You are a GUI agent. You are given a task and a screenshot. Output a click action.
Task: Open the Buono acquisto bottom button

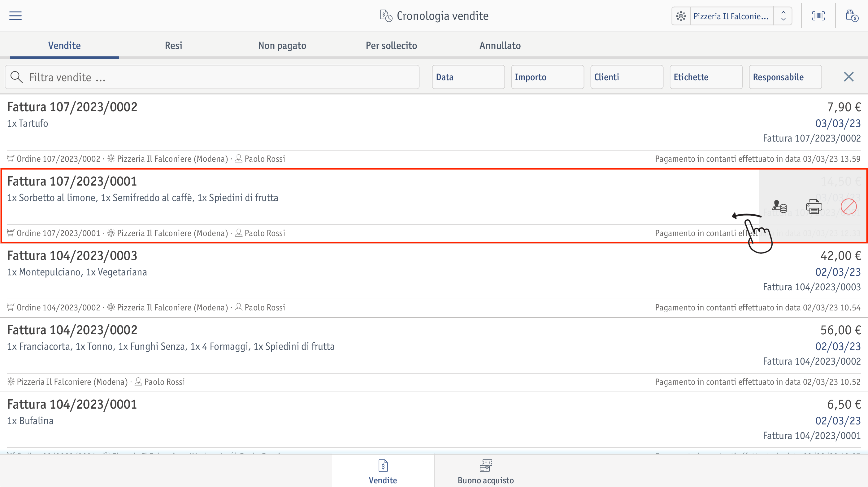(486, 471)
